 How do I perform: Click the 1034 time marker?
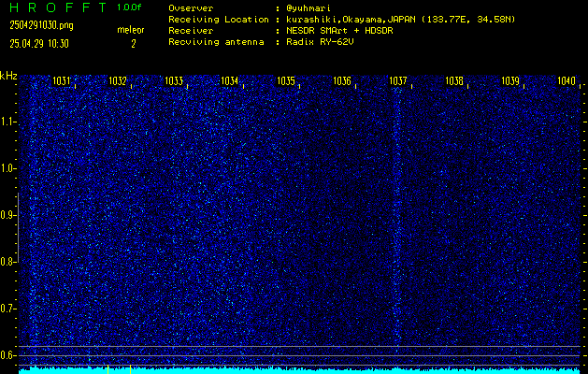click(x=230, y=81)
